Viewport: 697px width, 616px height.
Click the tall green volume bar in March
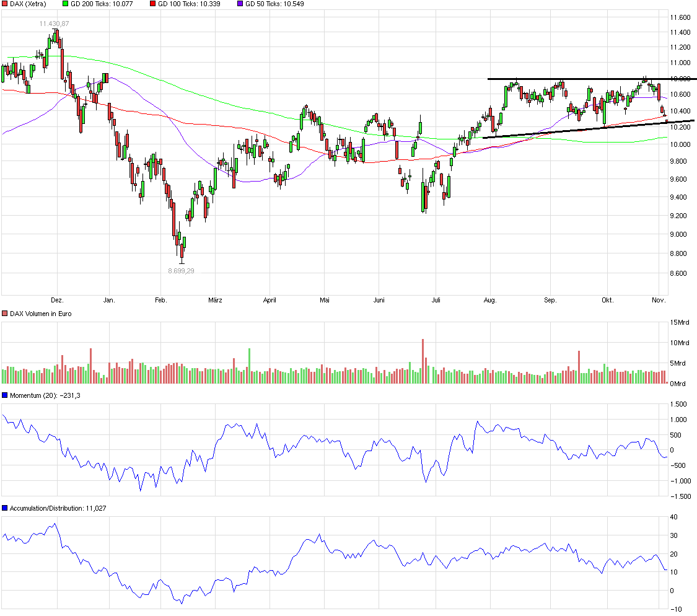[x=250, y=366]
